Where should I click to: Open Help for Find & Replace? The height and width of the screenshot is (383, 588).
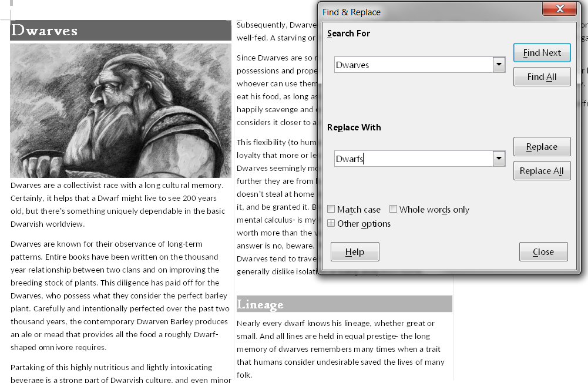click(x=355, y=252)
